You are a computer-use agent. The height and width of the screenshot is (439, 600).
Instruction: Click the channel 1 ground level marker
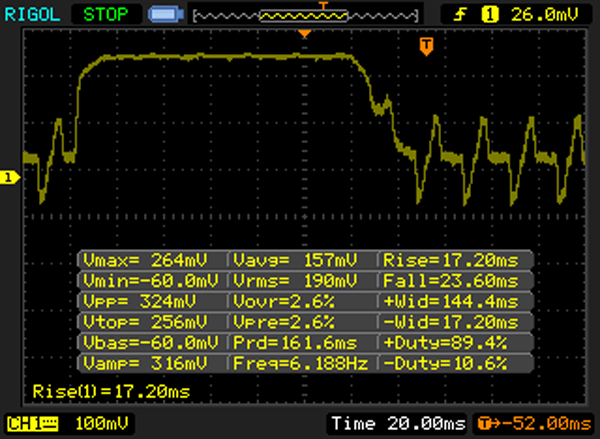coord(10,178)
